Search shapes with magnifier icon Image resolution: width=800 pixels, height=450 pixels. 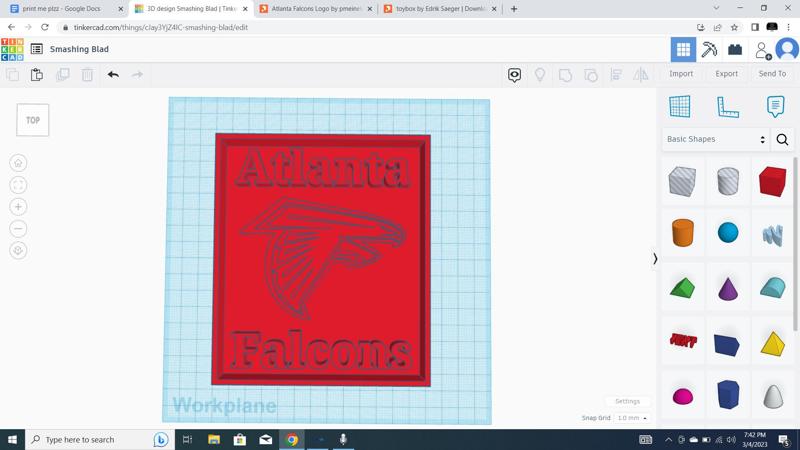click(x=782, y=139)
